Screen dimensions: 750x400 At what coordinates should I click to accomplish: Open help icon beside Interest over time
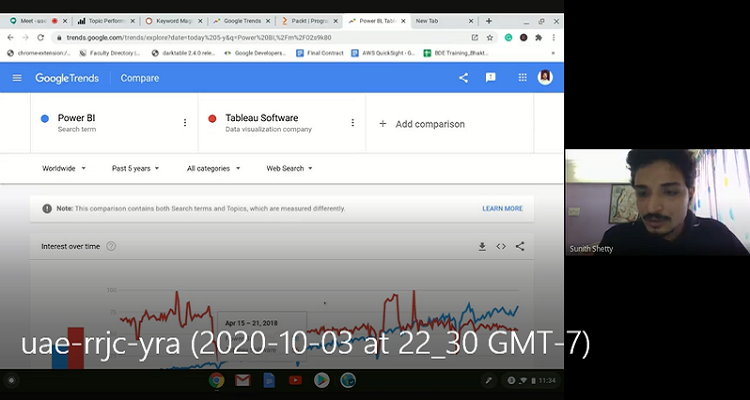[111, 246]
